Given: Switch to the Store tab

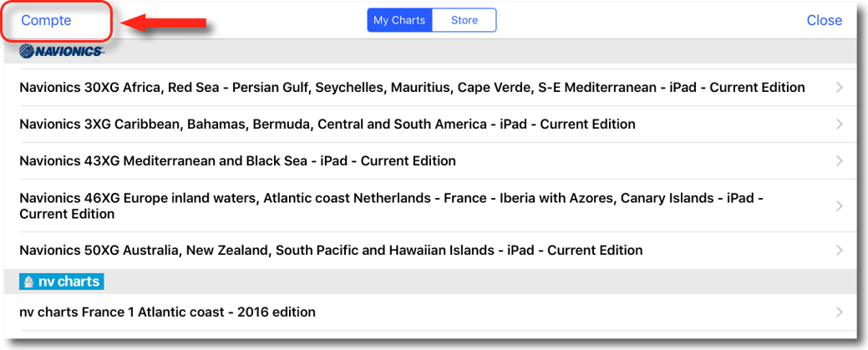Looking at the screenshot, I should click(x=464, y=21).
